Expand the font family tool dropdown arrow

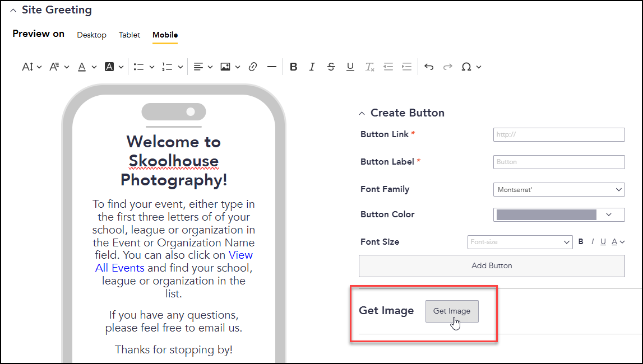pyautogui.click(x=67, y=67)
